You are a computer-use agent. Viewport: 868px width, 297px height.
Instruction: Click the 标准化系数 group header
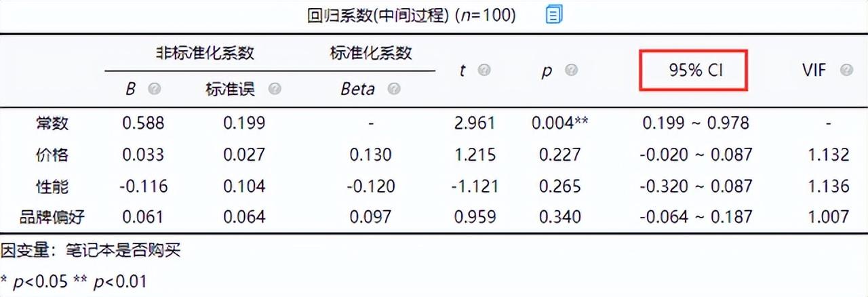[x=370, y=52]
